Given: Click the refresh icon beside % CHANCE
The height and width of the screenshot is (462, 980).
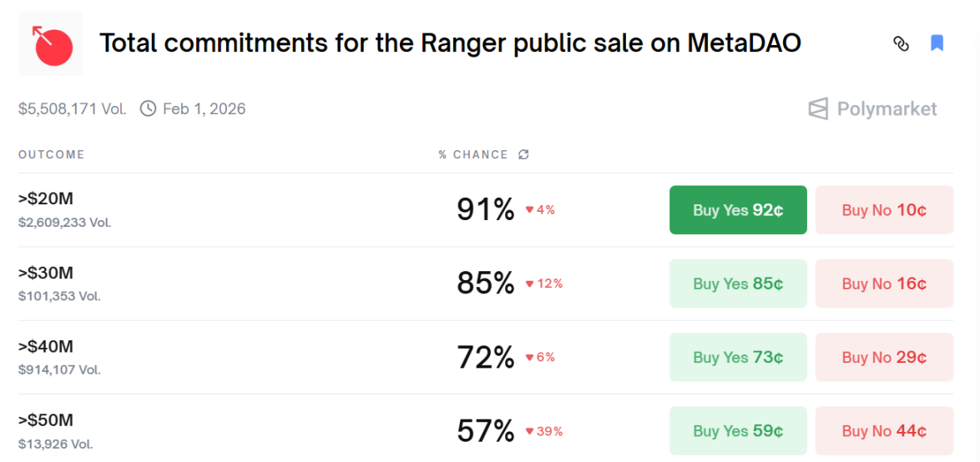Looking at the screenshot, I should (x=523, y=154).
